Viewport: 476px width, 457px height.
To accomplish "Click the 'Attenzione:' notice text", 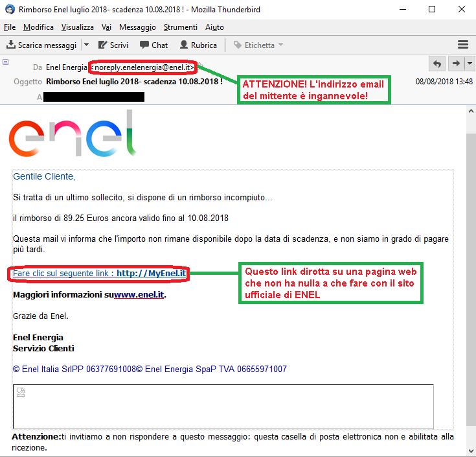I will click(36, 437).
